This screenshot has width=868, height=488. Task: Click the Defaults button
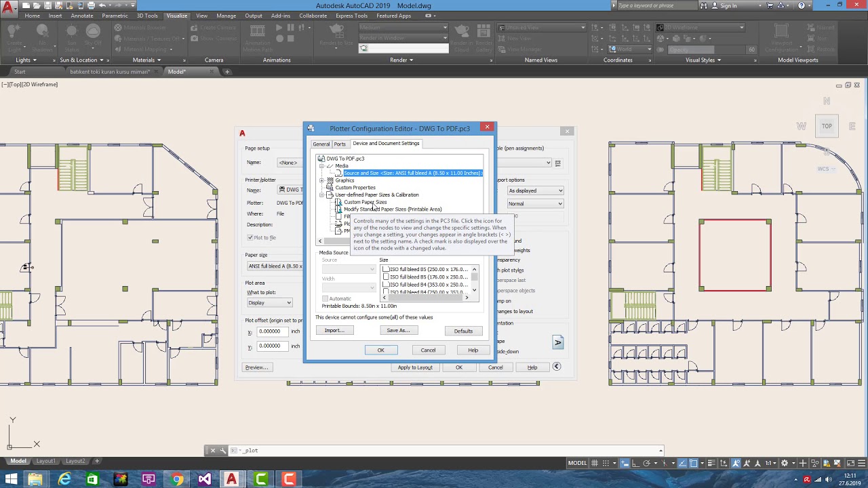click(x=463, y=331)
